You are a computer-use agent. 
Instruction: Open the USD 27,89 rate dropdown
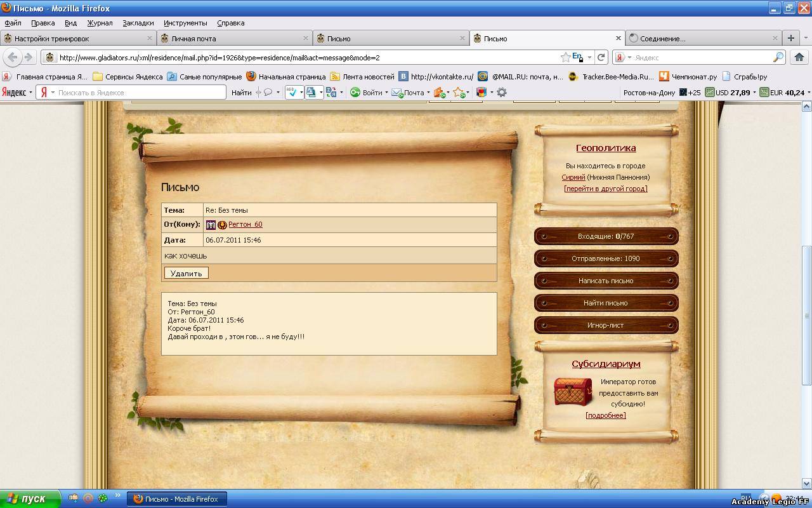pos(754,93)
